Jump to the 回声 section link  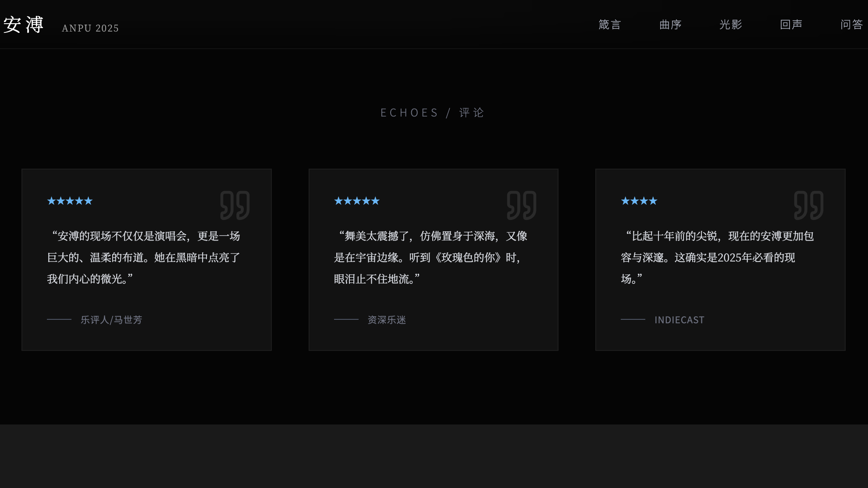tap(791, 25)
